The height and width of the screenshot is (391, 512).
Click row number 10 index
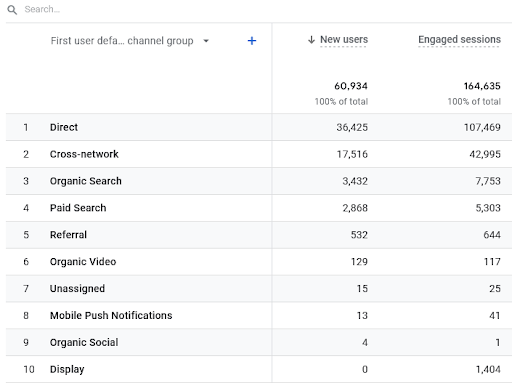[29, 369]
